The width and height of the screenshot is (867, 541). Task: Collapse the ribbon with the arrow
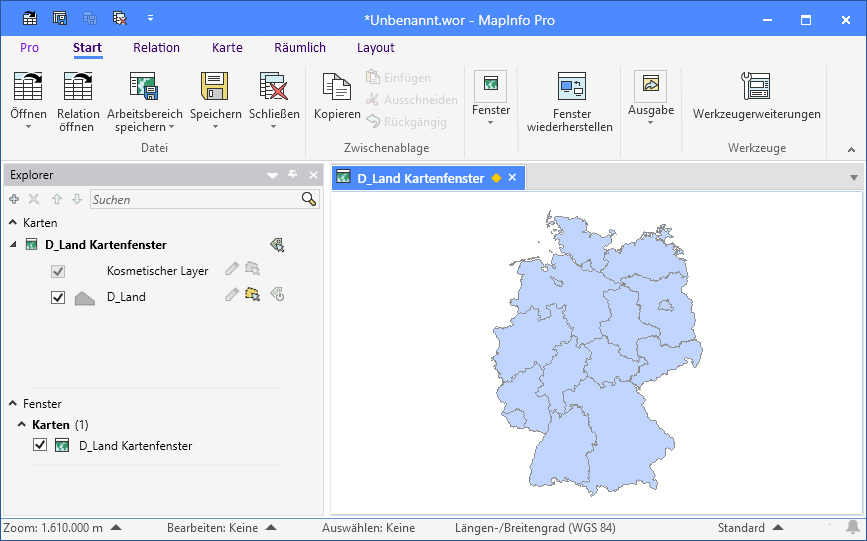tap(852, 149)
